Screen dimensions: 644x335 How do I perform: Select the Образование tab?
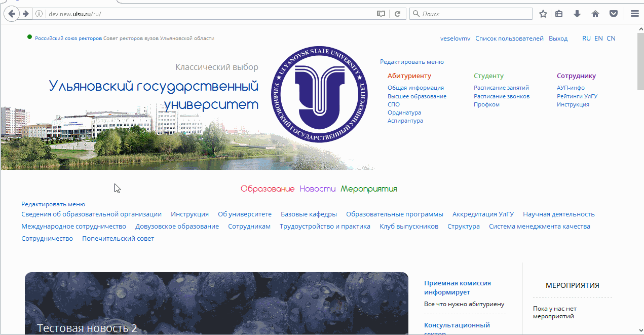(268, 189)
